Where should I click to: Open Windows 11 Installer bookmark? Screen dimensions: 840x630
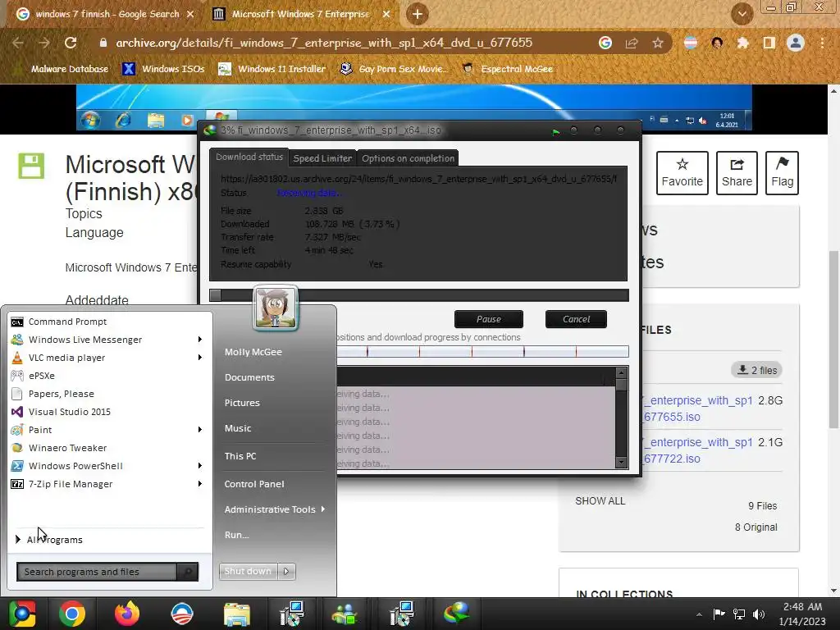point(272,69)
